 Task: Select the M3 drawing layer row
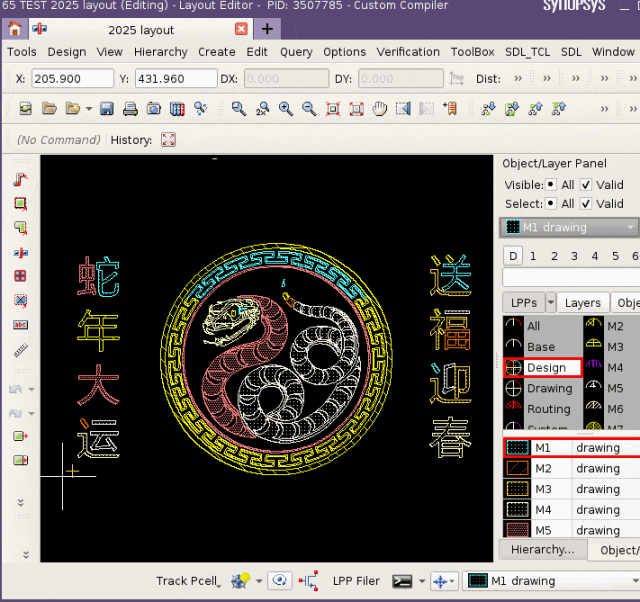tap(571, 489)
